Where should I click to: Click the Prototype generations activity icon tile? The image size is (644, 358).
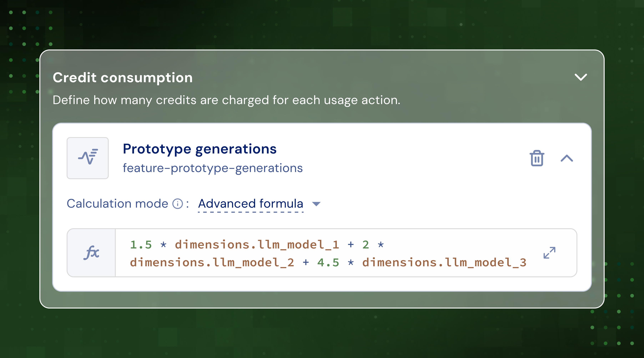click(87, 158)
